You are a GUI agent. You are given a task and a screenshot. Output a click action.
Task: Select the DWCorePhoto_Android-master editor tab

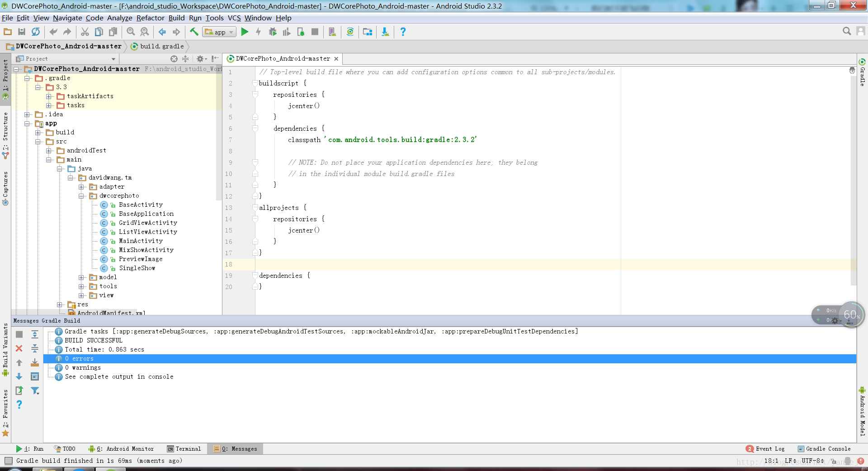pos(283,59)
